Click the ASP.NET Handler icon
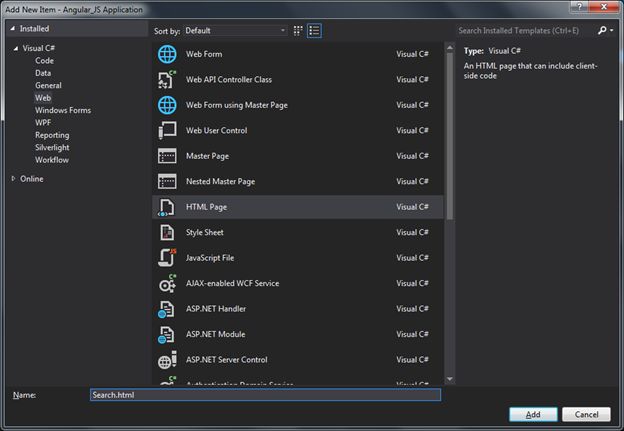This screenshot has height=431, width=624. (x=166, y=309)
